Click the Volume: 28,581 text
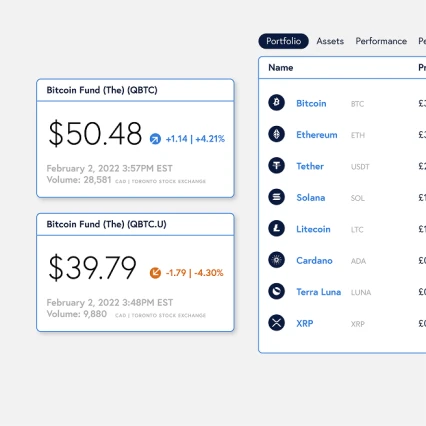 click(x=79, y=180)
